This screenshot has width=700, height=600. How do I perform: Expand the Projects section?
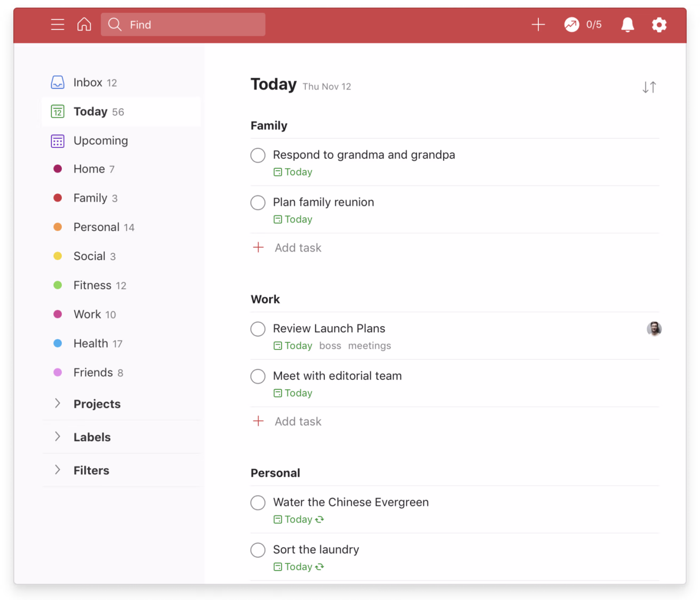tap(57, 403)
